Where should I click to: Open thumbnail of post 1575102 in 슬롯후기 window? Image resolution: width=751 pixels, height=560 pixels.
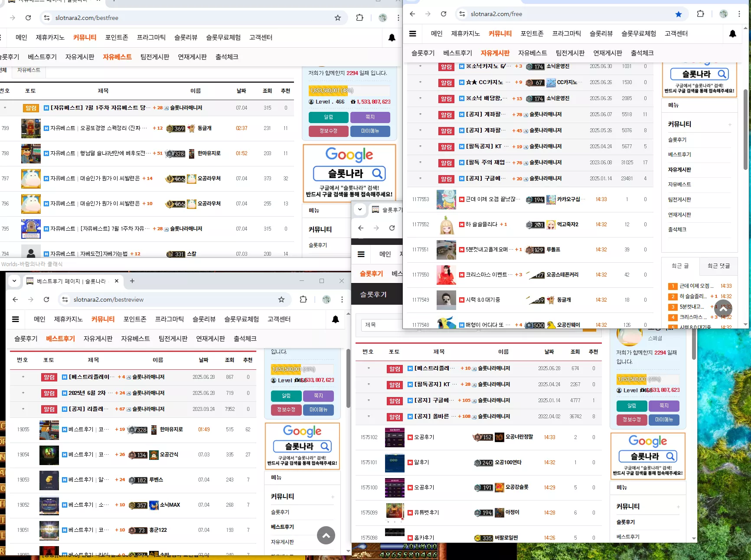click(395, 438)
